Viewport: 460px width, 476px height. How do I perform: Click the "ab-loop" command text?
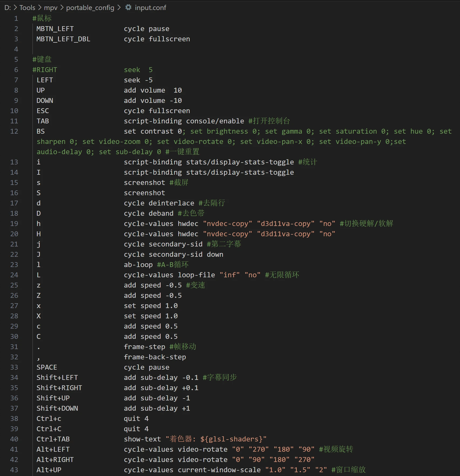point(138,265)
